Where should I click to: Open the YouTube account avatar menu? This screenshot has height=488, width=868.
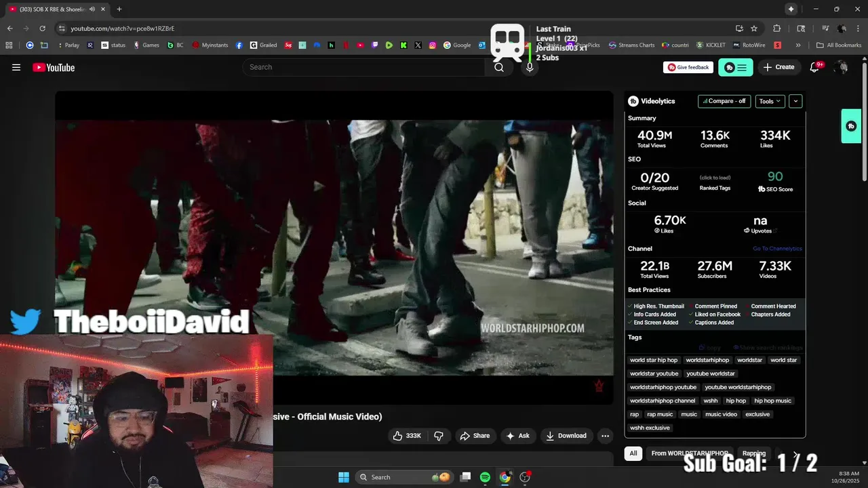tap(842, 67)
